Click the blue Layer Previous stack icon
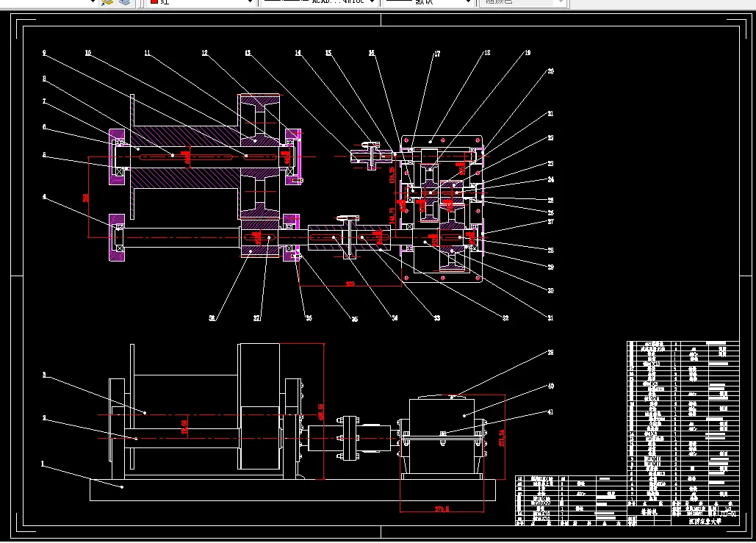756x543 pixels. tap(124, 2)
